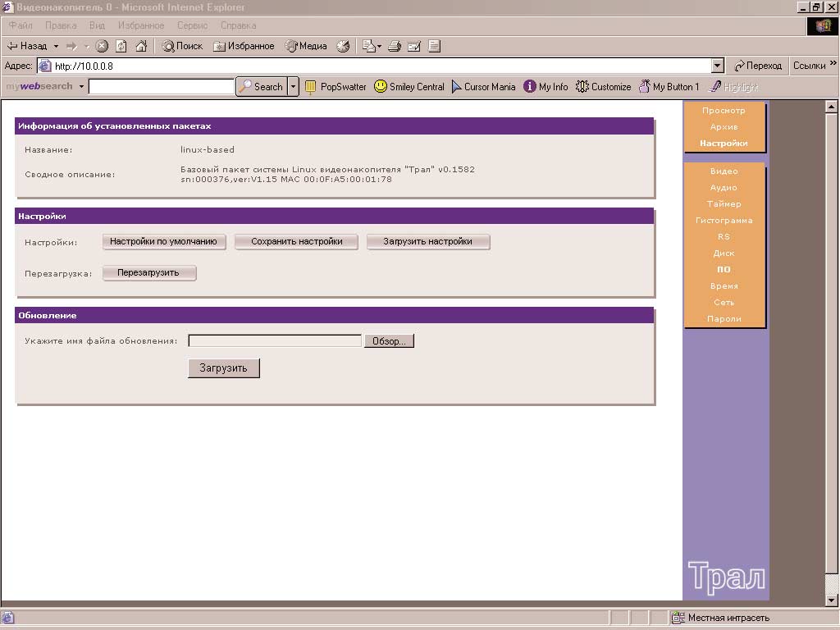The width and height of the screenshot is (840, 630).
Task: Select Сеть in the settings sidebar
Action: [724, 303]
